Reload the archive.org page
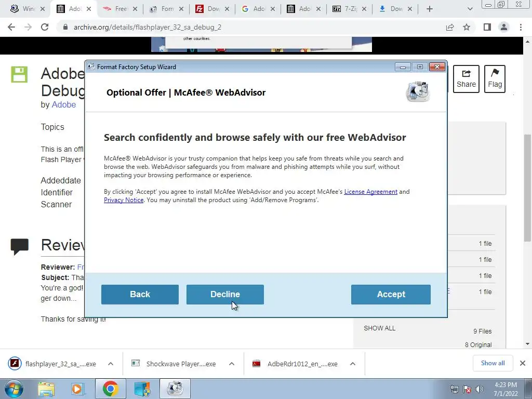The height and width of the screenshot is (399, 532). 45,27
